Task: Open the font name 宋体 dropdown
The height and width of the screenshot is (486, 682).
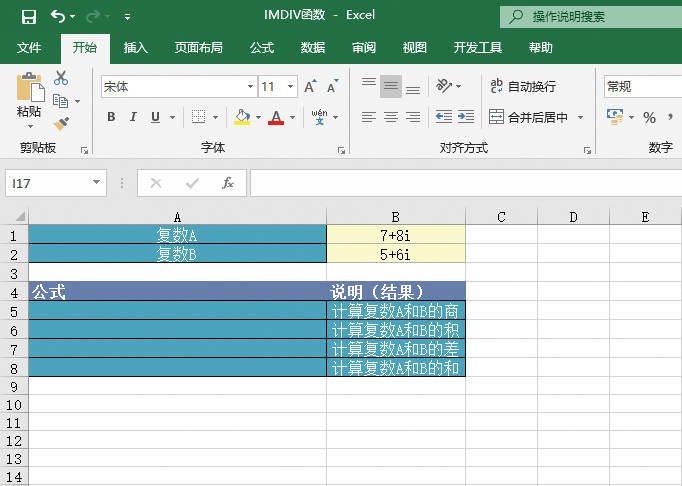Action: (250, 87)
